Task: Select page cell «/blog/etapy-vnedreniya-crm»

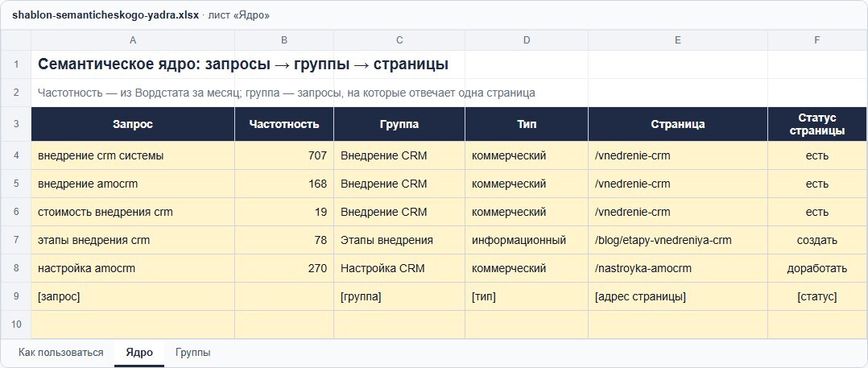Action: (x=678, y=240)
